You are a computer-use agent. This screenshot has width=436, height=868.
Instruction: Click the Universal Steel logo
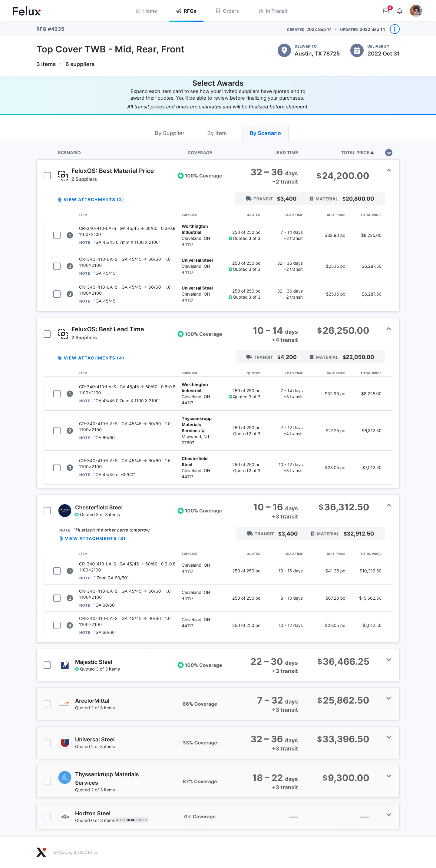(65, 742)
